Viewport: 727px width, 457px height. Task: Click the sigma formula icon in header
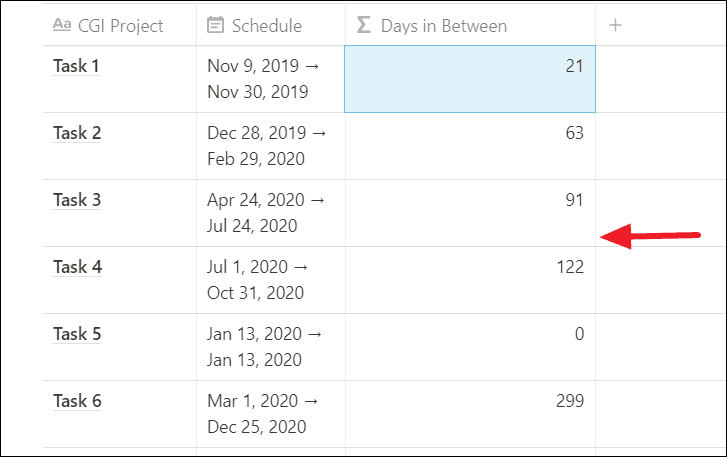(364, 25)
